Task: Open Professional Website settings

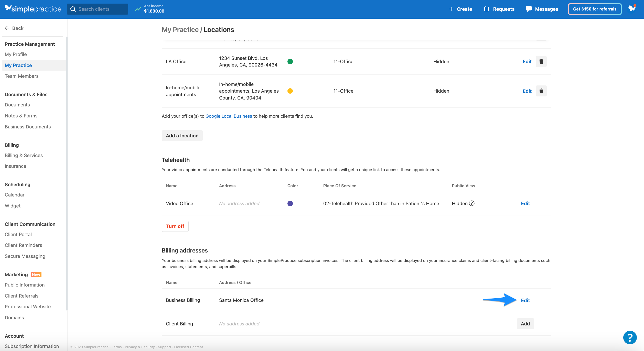Action: coord(28,306)
